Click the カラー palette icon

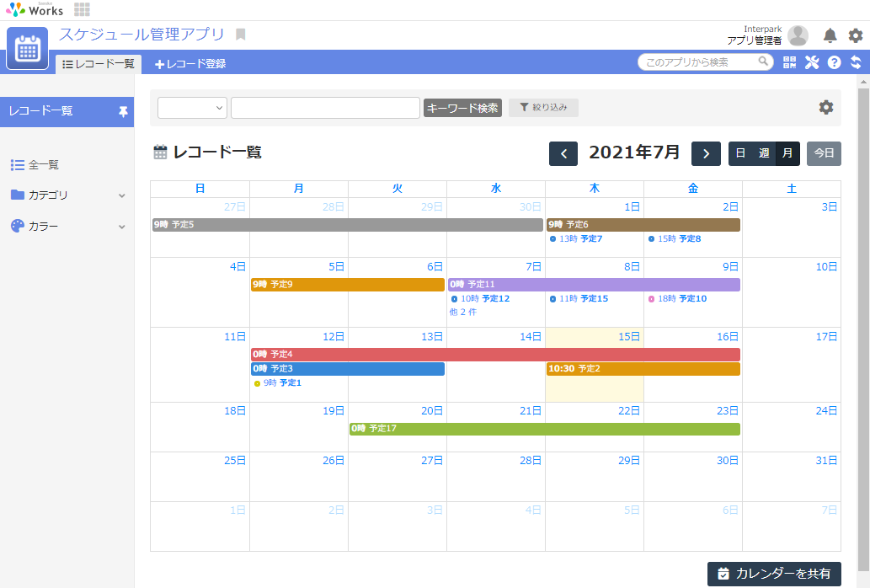[18, 226]
